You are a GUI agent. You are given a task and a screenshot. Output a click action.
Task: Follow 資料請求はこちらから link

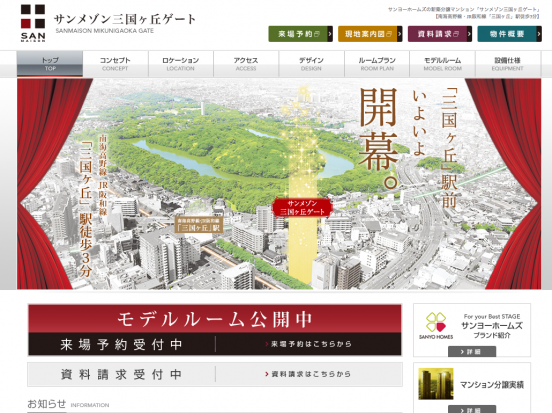click(x=309, y=374)
